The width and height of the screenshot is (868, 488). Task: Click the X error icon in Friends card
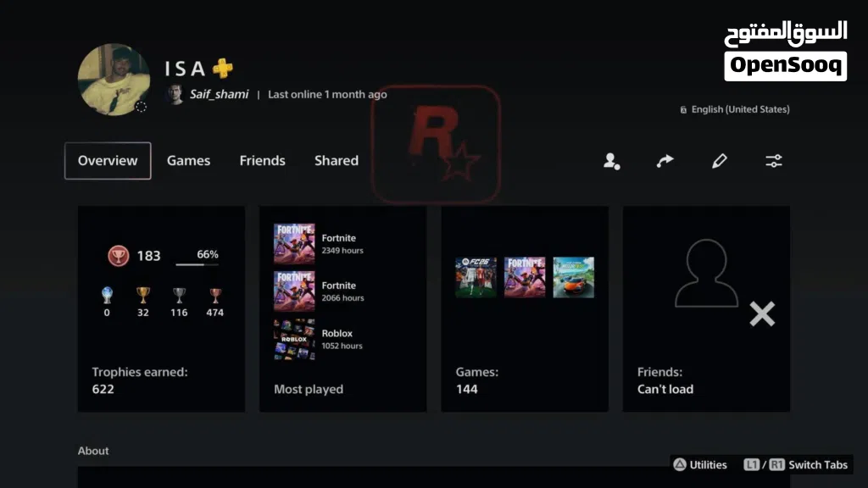762,314
